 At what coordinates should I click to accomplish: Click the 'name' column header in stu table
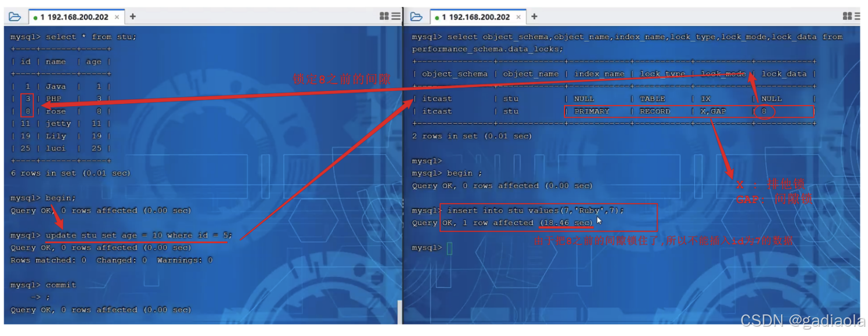[x=56, y=62]
